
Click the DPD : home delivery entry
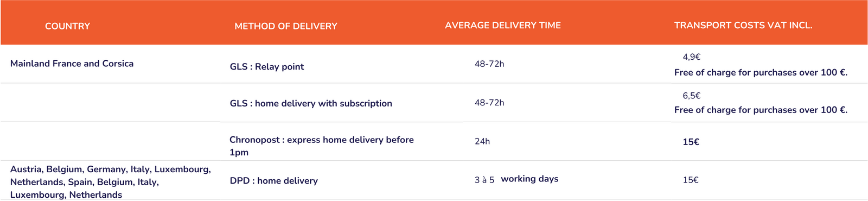[273, 181]
